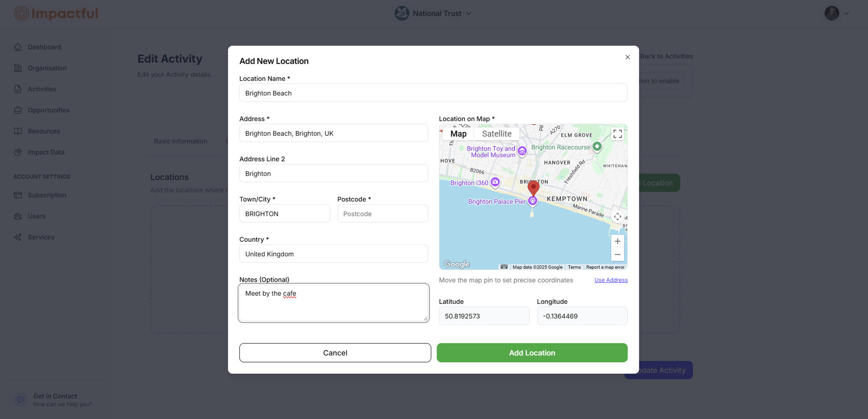The height and width of the screenshot is (419, 868).
Task: Click the Users sidebar icon
Action: click(x=18, y=216)
